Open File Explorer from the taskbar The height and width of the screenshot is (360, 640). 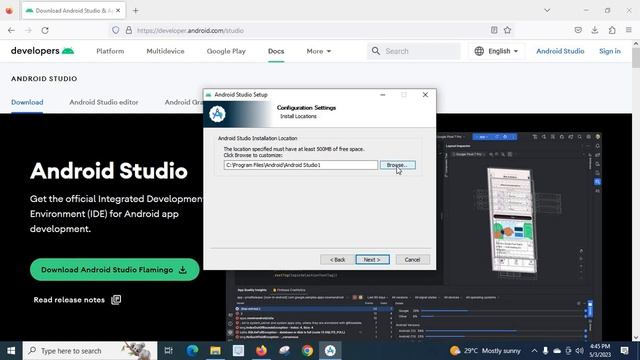[215, 351]
